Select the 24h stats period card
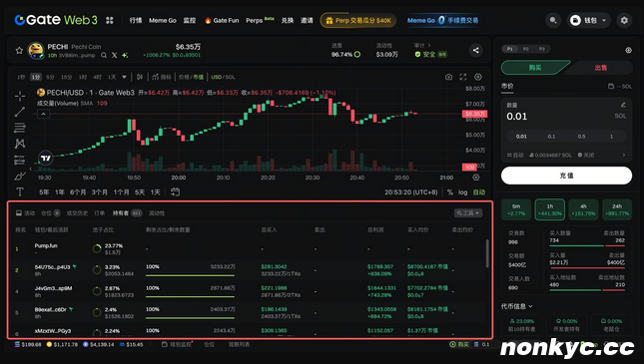The image size is (644, 364). click(617, 209)
